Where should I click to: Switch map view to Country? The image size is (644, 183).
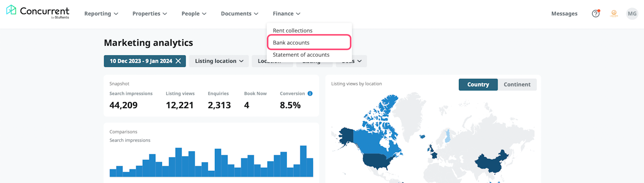(478, 84)
